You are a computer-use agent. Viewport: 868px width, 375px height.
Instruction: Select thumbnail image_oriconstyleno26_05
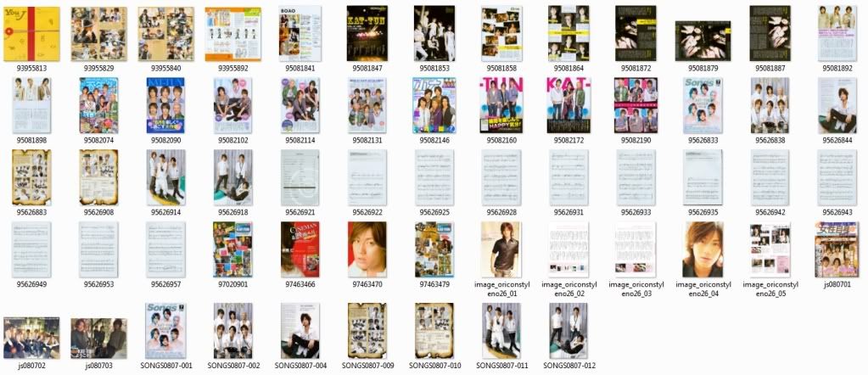tap(770, 249)
